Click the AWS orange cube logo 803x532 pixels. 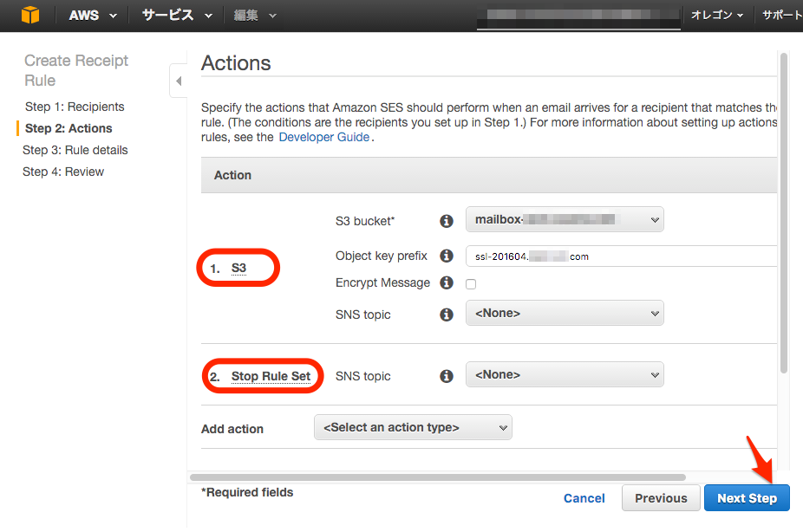(x=30, y=16)
